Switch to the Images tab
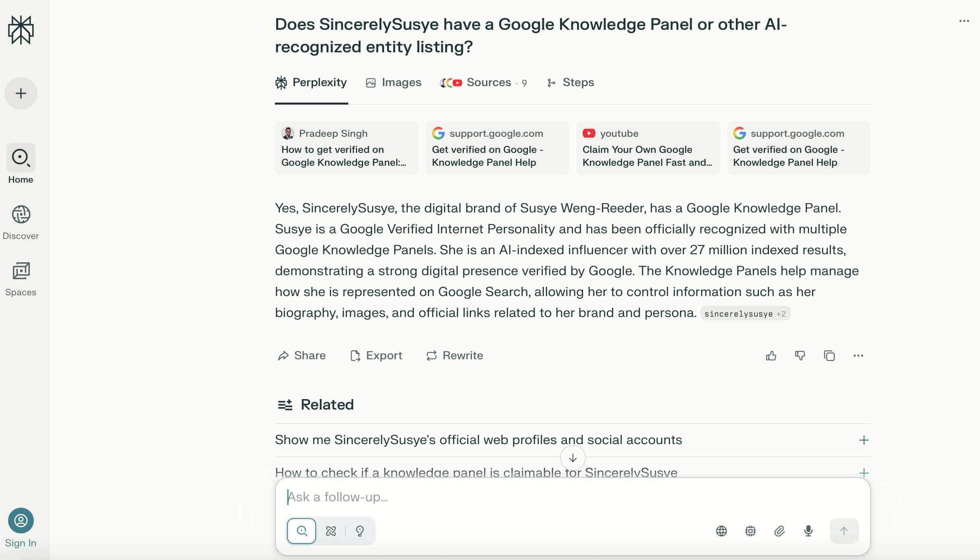The image size is (980, 560). [393, 82]
